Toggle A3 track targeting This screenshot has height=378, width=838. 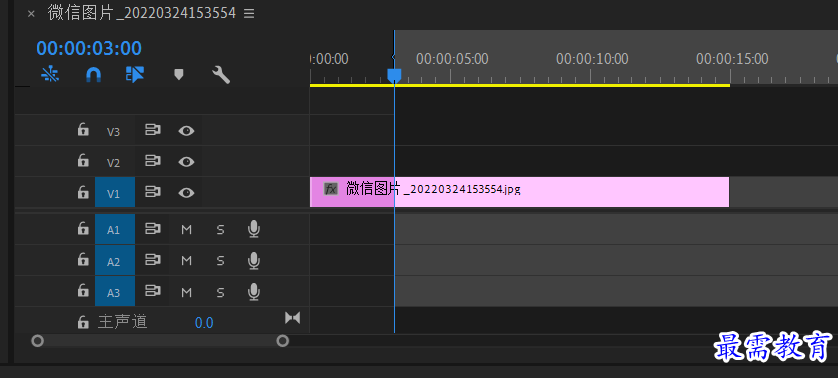tap(115, 291)
